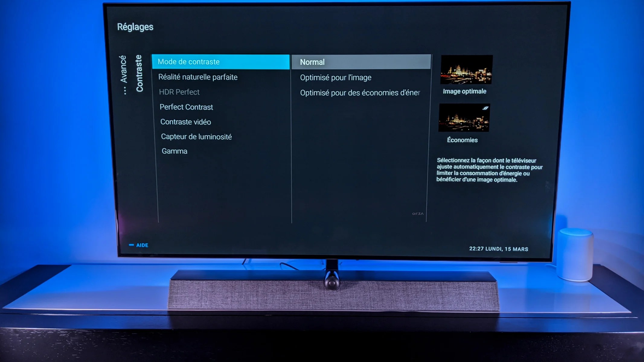This screenshot has height=362, width=644.
Task: Open Contraste vidéo settings
Action: (185, 122)
